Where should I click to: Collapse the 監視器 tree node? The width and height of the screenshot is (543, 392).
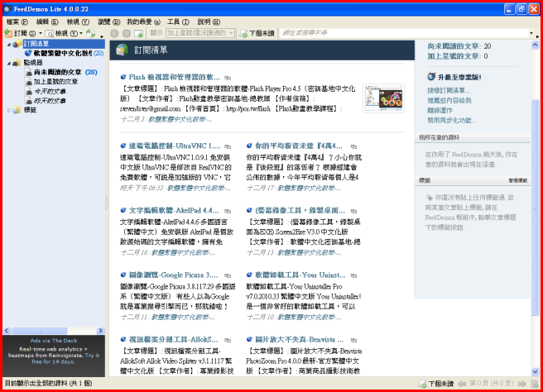tap(9, 63)
